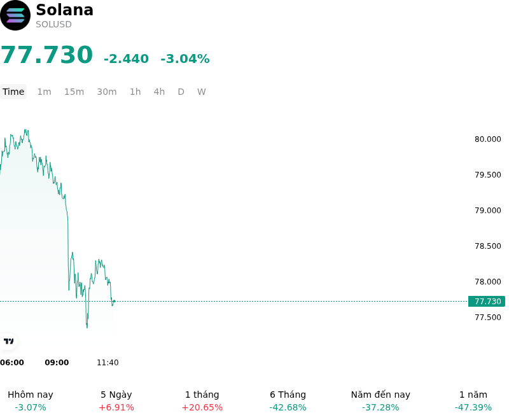Click the Solana logo icon
This screenshot has height=420, width=509.
coord(15,15)
